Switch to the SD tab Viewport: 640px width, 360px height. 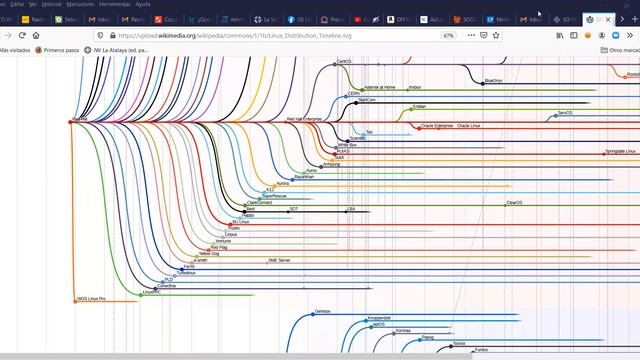(x=564, y=19)
